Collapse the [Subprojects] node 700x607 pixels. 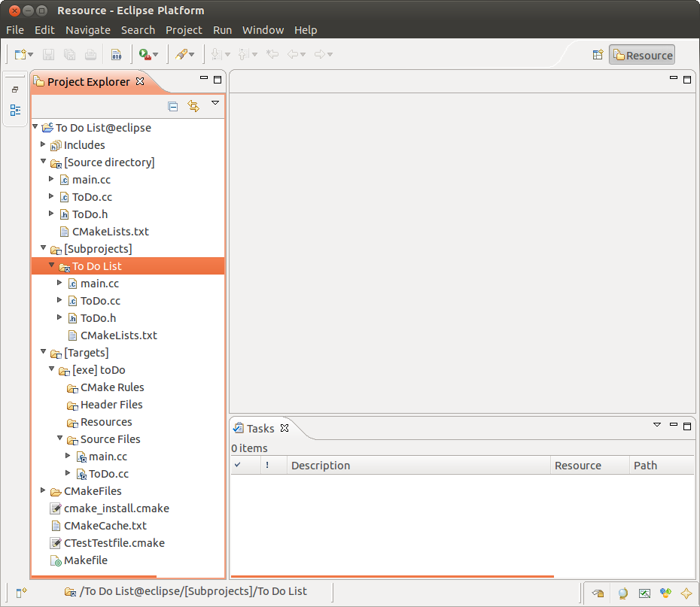(44, 248)
